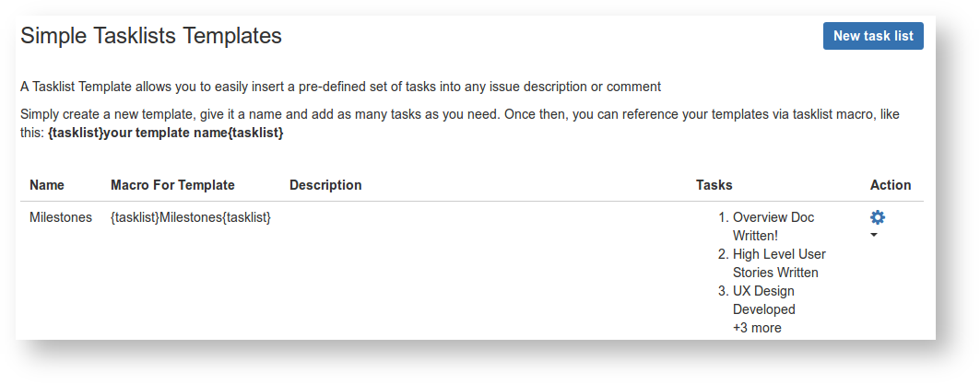980x384 pixels.
Task: Click the Description column header
Action: pos(325,185)
